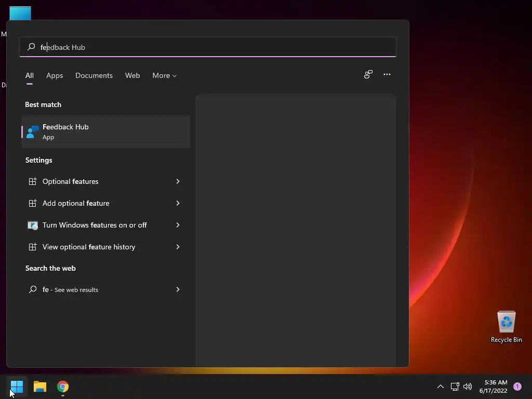Viewport: 532px width, 399px height.
Task: Expand the Optional features chevron
Action: pyautogui.click(x=178, y=181)
